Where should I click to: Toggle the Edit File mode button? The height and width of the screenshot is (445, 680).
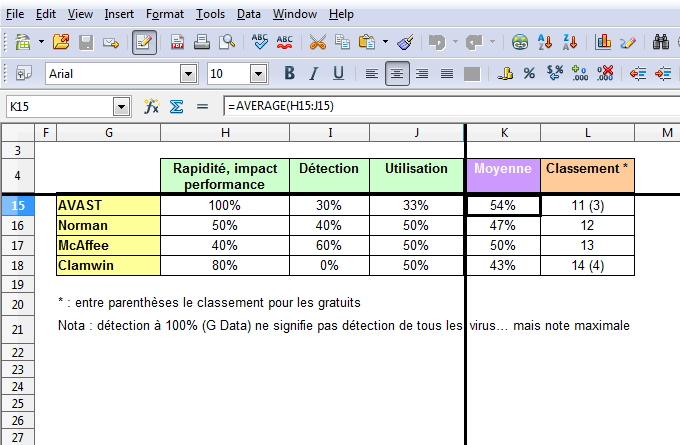144,43
